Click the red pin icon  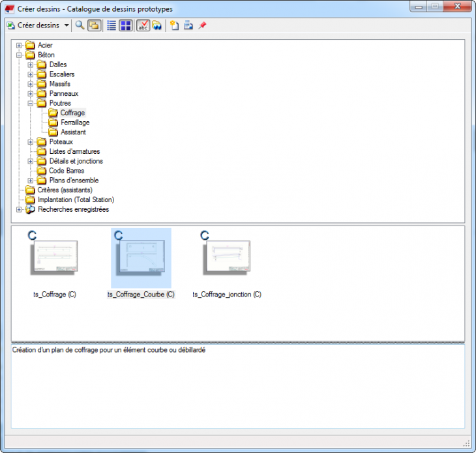coord(202,25)
